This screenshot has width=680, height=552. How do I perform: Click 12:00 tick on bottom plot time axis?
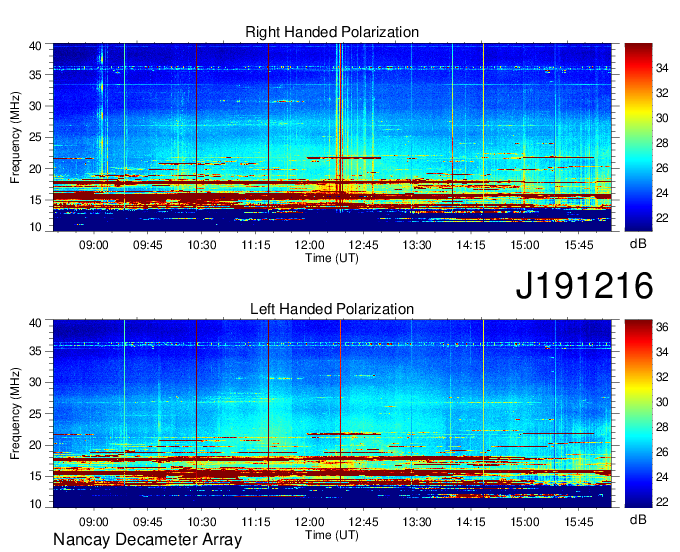pyautogui.click(x=309, y=522)
